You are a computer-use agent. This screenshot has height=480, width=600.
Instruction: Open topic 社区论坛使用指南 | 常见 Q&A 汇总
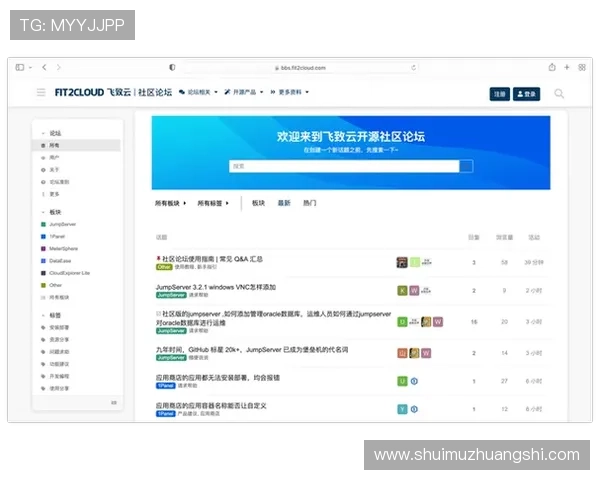click(212, 259)
